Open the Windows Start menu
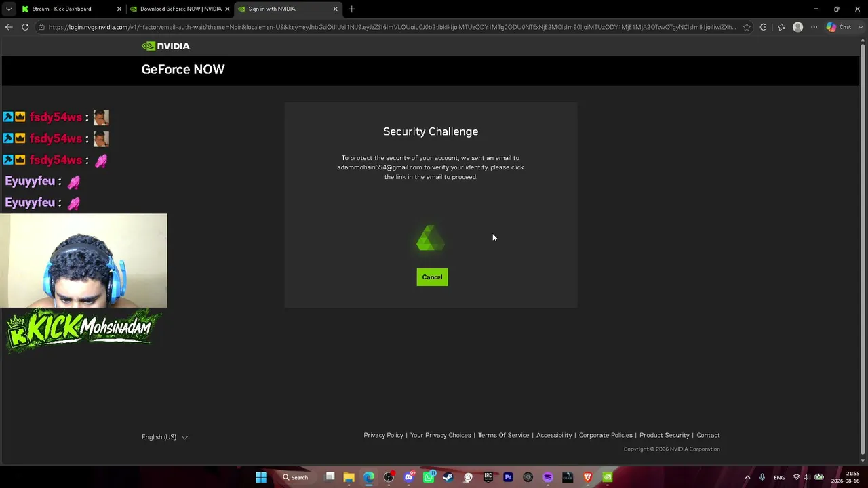 (261, 477)
